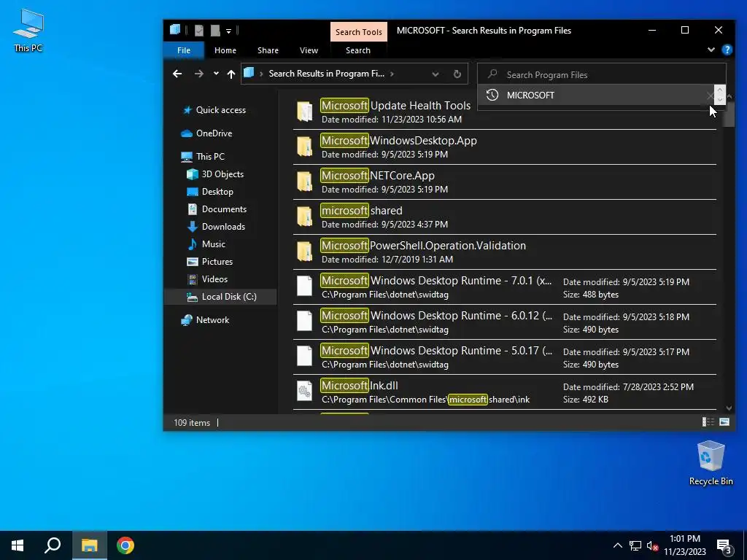The height and width of the screenshot is (560, 747).
Task: Open taskbar search magnifier
Action: coord(53,545)
